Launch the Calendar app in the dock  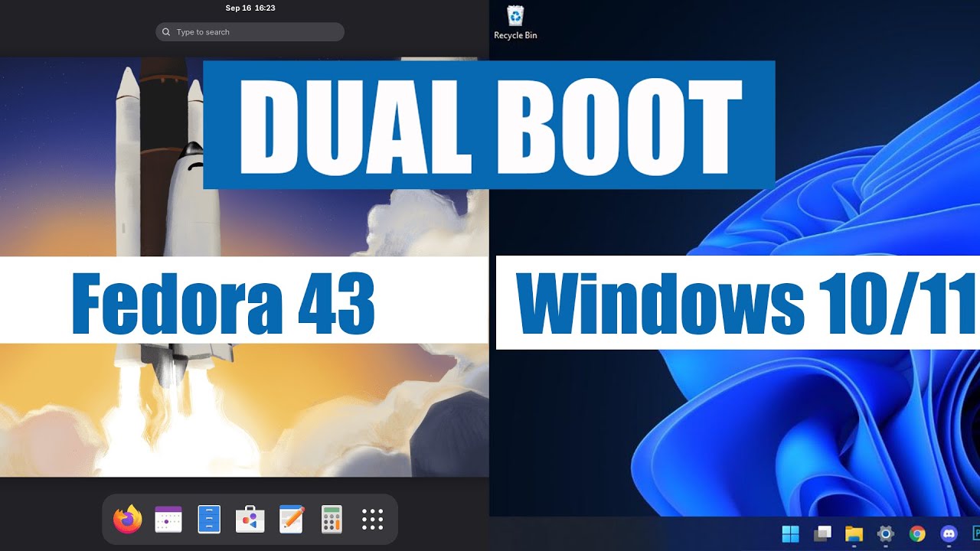click(x=168, y=519)
